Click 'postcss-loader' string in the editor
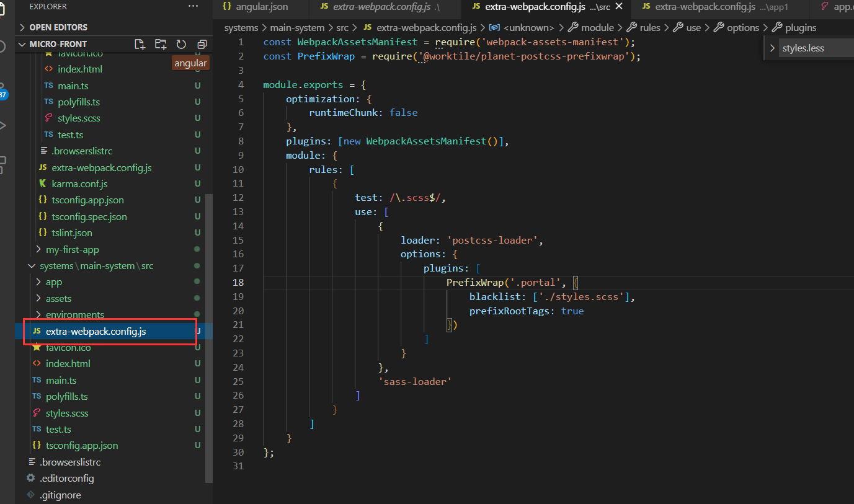The height and width of the screenshot is (504, 854). 492,240
